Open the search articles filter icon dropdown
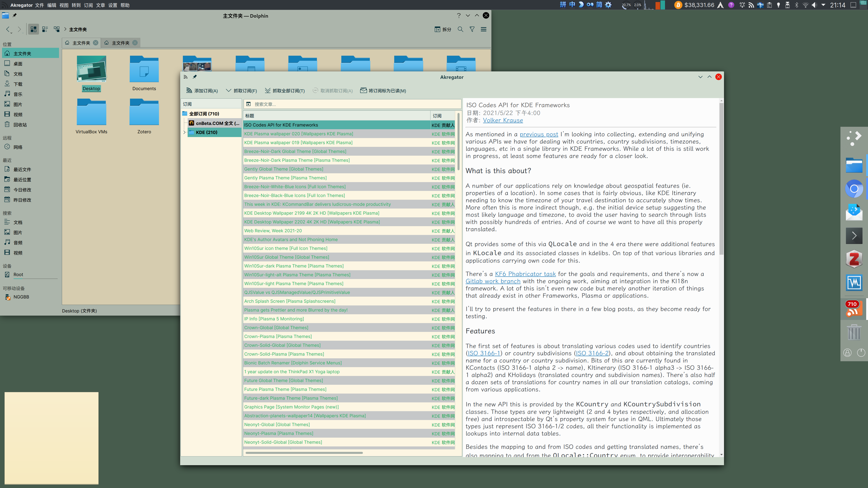Viewport: 868px width, 488px height. pos(248,104)
